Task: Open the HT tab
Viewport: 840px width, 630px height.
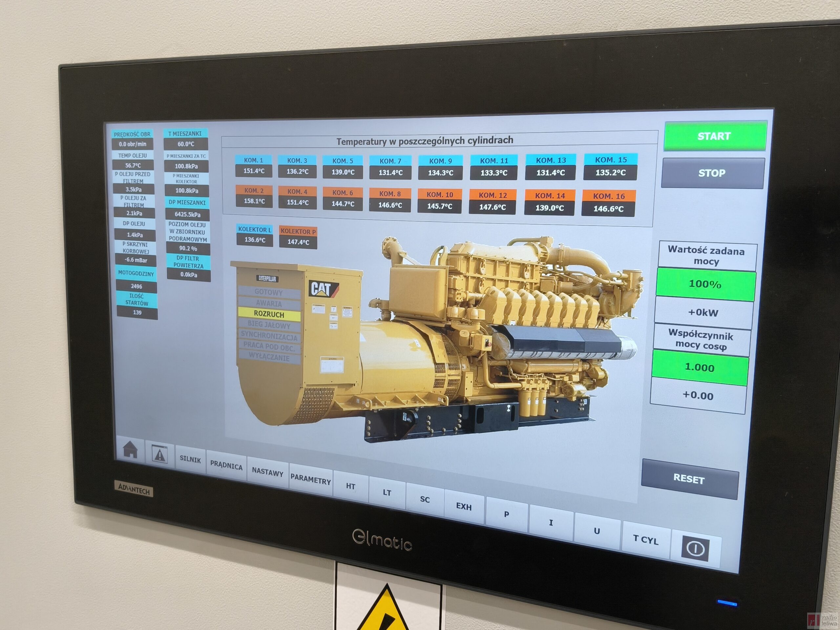Action: (x=350, y=487)
